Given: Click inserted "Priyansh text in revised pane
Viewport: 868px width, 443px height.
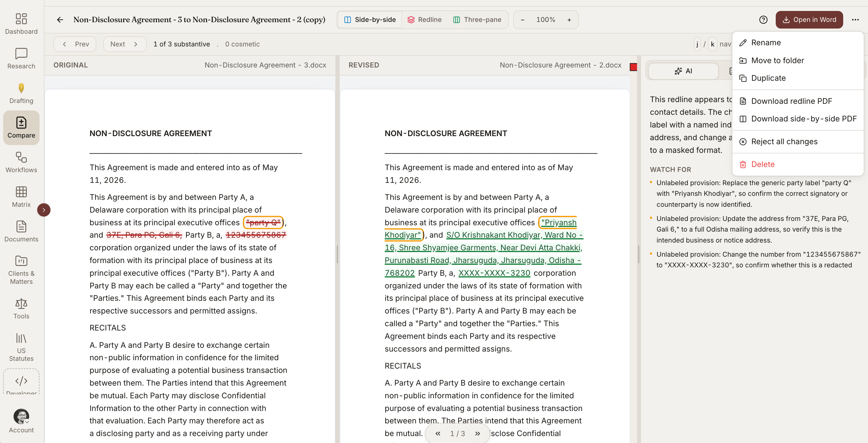Looking at the screenshot, I should pyautogui.click(x=559, y=222).
